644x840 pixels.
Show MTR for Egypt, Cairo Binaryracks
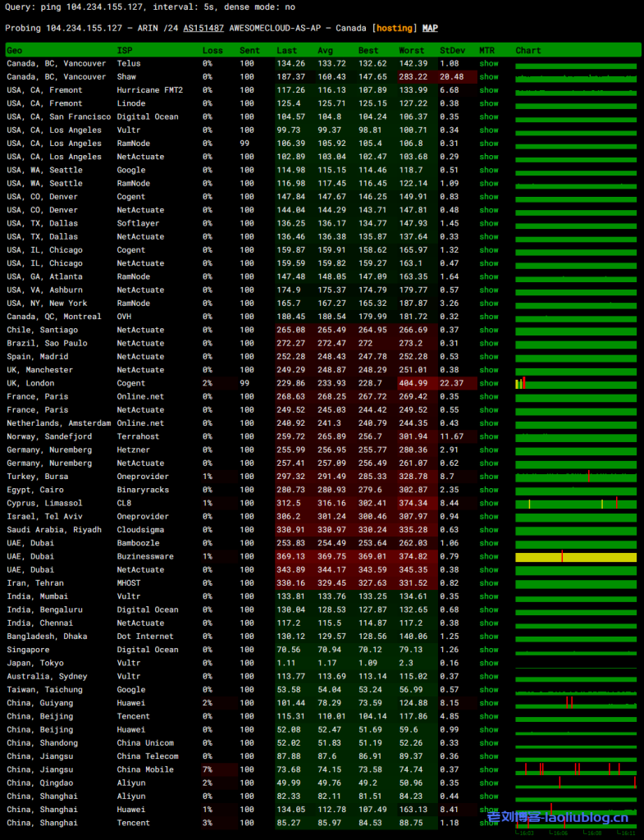pos(489,490)
